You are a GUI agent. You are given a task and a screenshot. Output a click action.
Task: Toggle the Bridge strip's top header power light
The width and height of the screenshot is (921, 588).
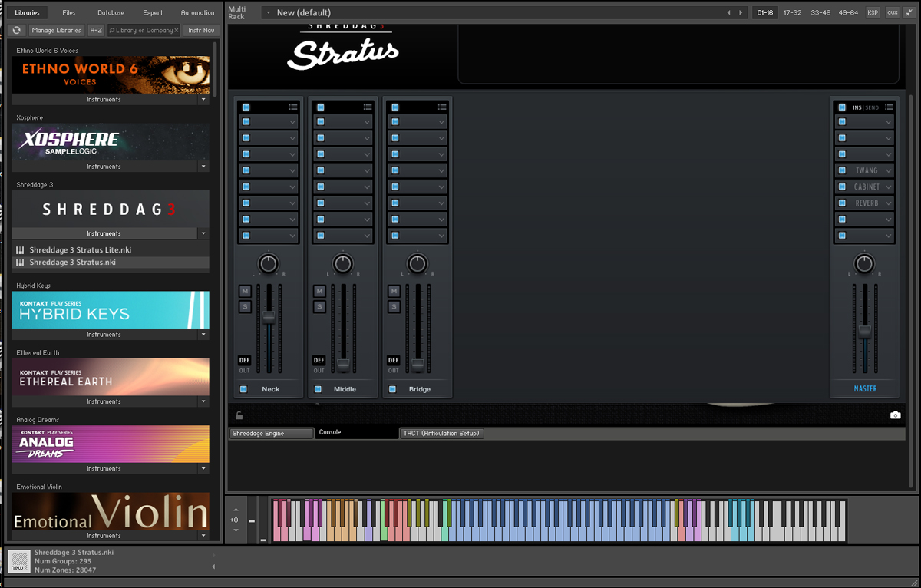pos(395,107)
